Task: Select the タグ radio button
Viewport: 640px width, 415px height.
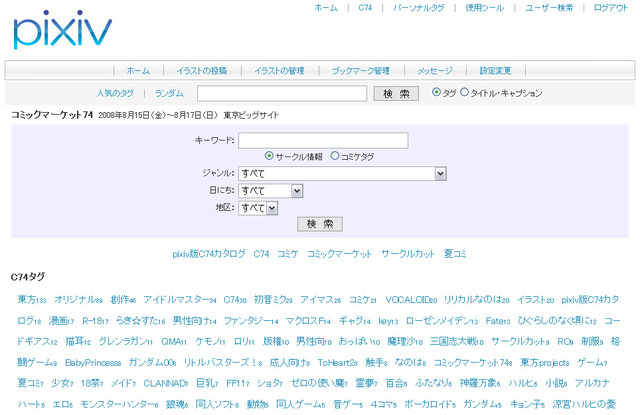Action: [436, 92]
